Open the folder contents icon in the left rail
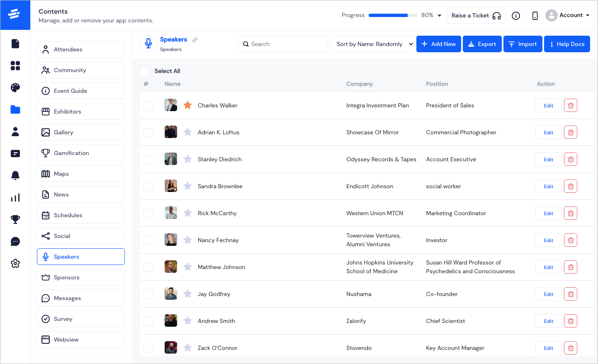The width and height of the screenshot is (598, 364). click(15, 109)
